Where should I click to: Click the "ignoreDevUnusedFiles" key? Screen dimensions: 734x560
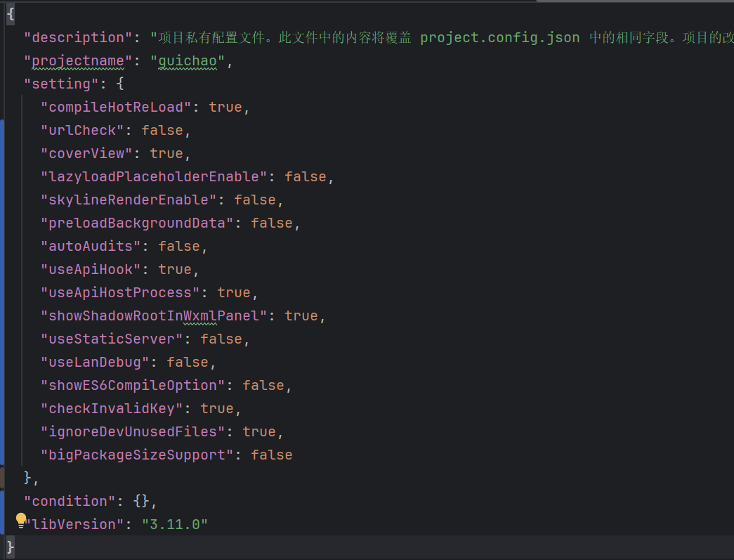click(x=133, y=431)
